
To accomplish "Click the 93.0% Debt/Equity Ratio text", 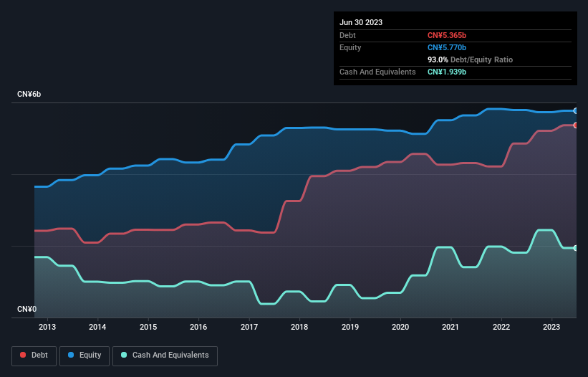I will click(470, 59).
